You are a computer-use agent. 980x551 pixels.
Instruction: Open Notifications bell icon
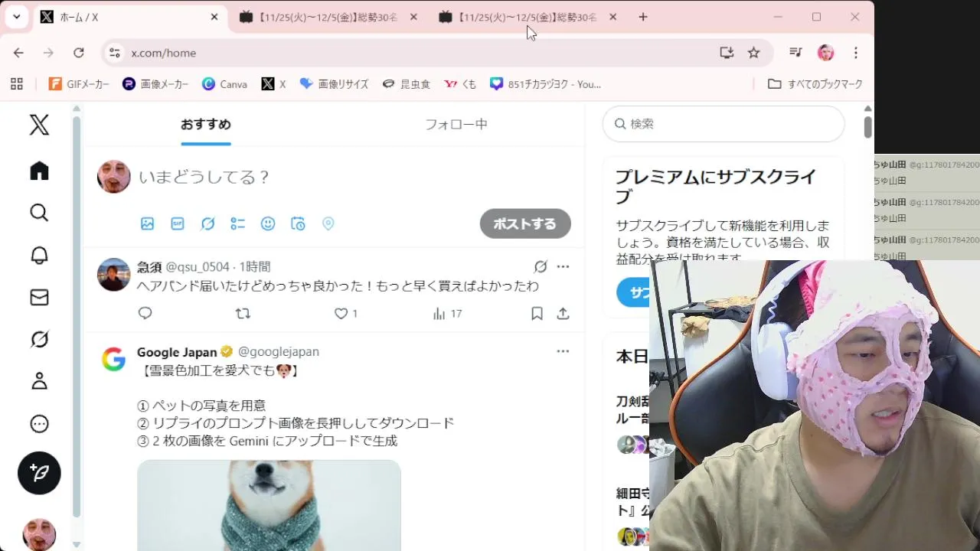[x=39, y=255]
